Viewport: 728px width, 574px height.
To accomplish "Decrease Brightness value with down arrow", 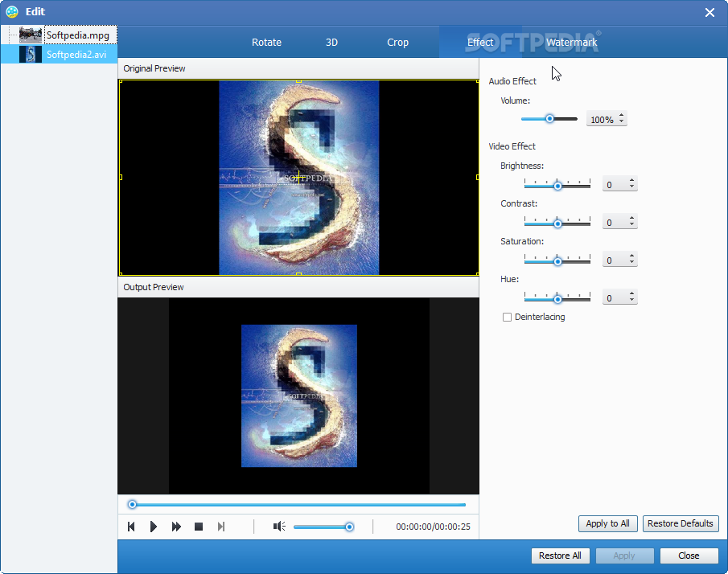I will tap(632, 187).
